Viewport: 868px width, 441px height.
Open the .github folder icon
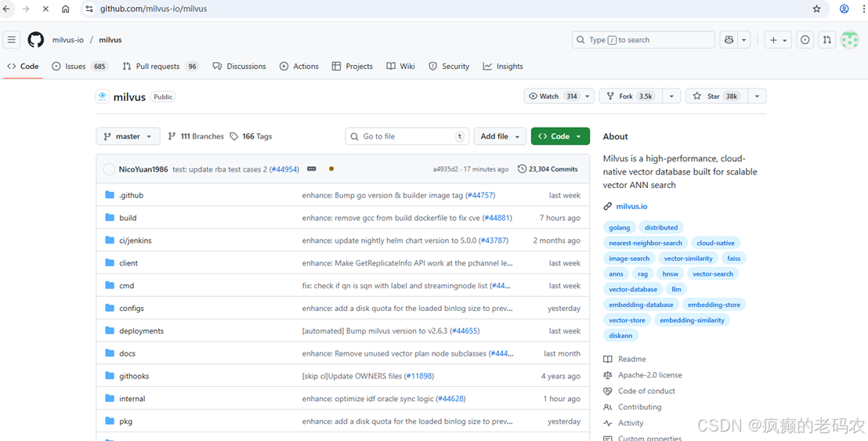coord(110,195)
